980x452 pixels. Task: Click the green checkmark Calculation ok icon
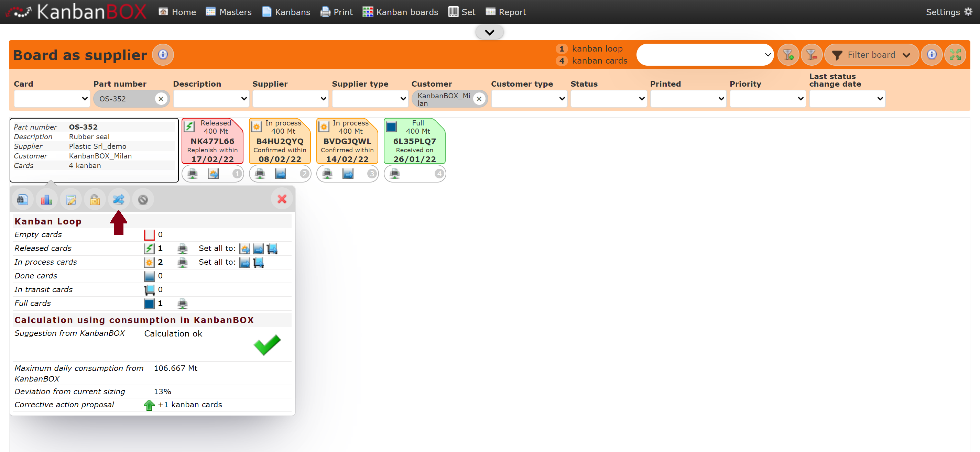pos(267,345)
